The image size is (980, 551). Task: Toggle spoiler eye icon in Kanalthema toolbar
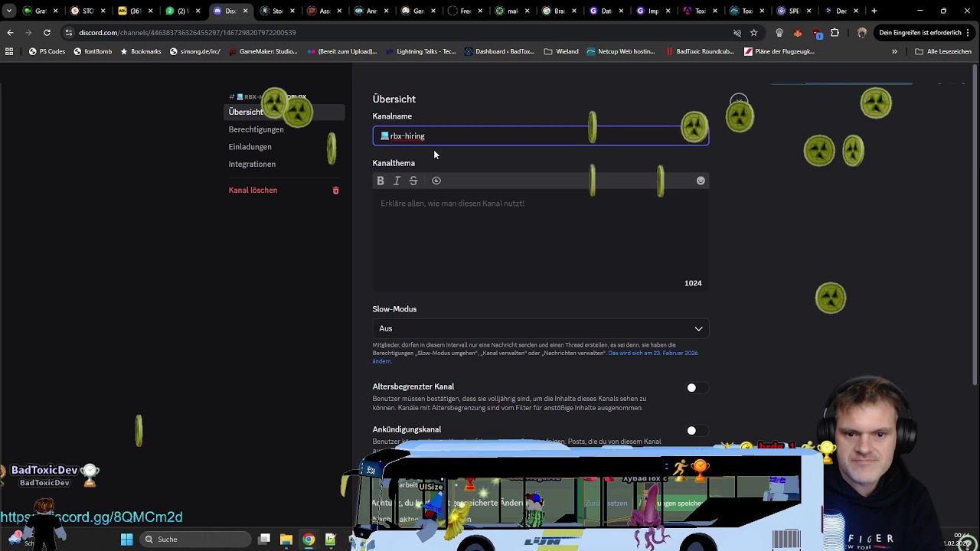tap(436, 181)
